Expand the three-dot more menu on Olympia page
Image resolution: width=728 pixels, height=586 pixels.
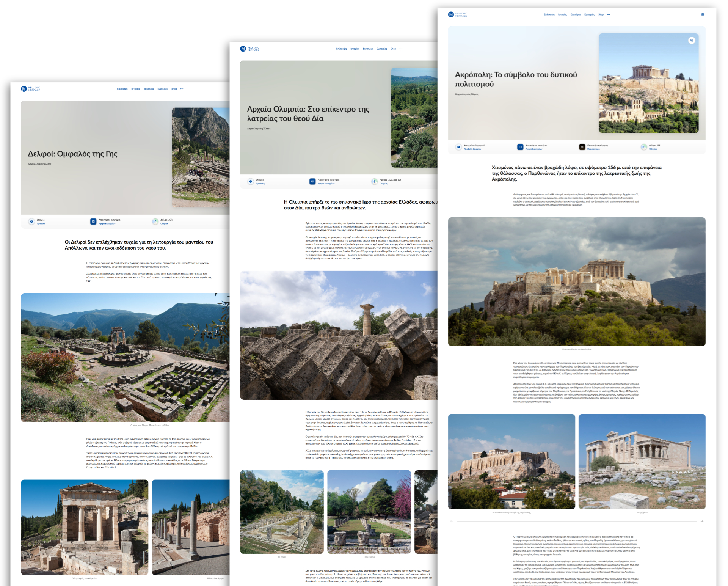coord(401,49)
